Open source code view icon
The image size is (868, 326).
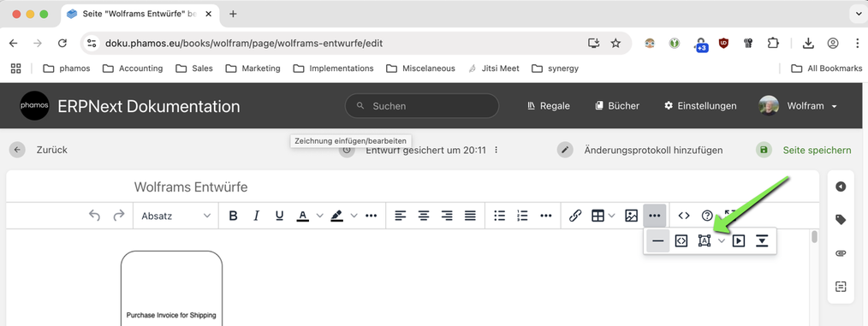click(x=684, y=216)
